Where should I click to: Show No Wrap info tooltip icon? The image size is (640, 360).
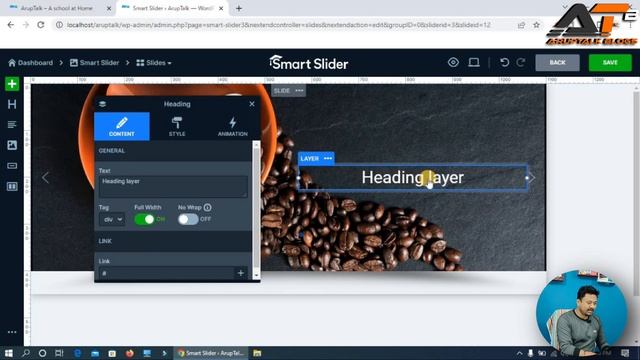[x=207, y=207]
